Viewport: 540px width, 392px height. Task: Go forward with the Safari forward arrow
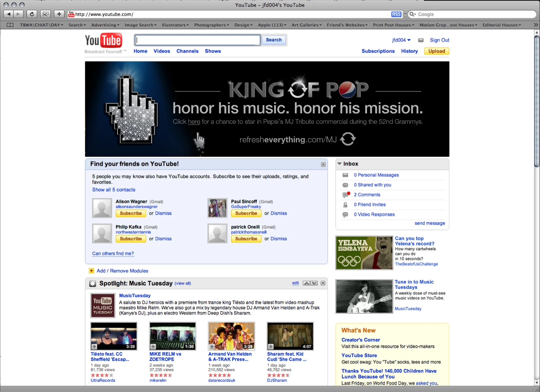[18, 14]
